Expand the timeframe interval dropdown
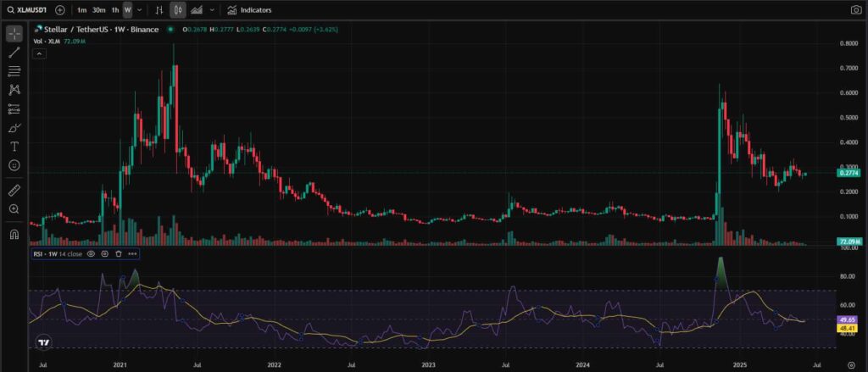Viewport: 868px width, 372px height. (139, 10)
